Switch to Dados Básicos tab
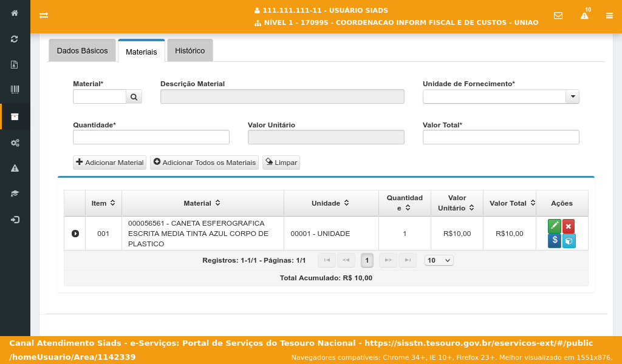 pos(82,51)
